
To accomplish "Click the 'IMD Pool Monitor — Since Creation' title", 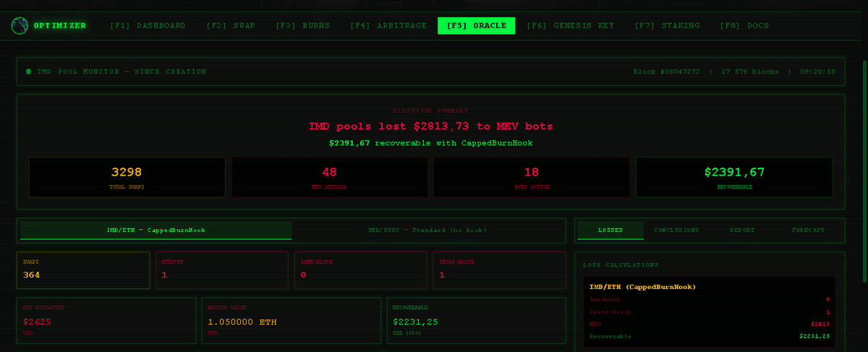I will click(x=122, y=72).
